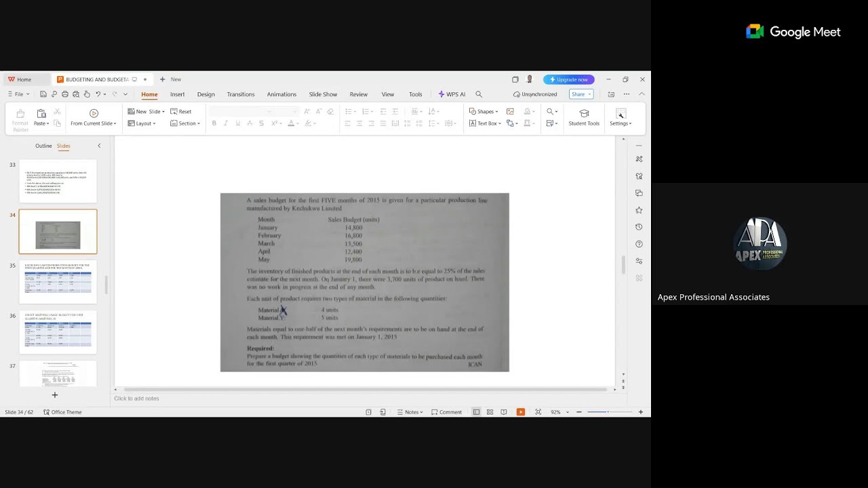Open the 92% zoom level dropdown
This screenshot has width=868, height=488.
tap(559, 412)
